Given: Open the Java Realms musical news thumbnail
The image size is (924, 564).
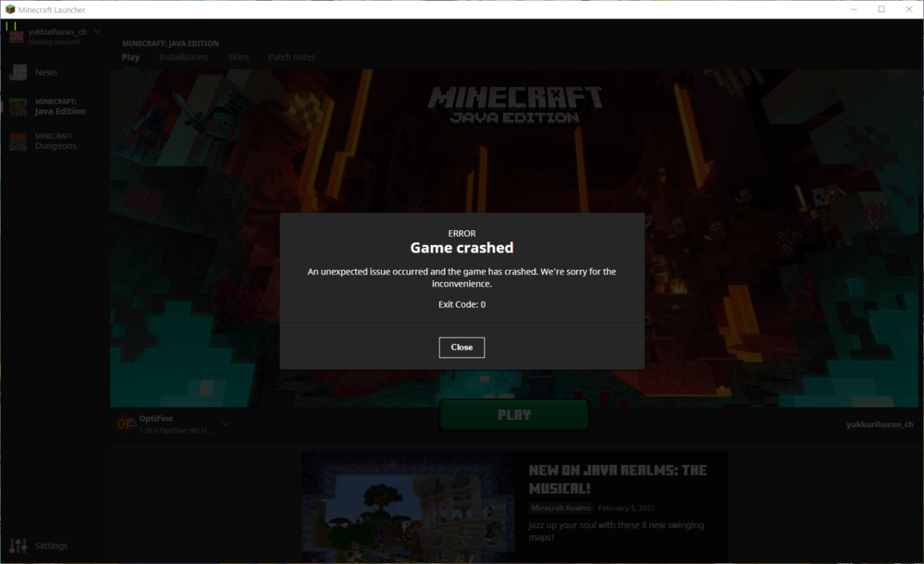Looking at the screenshot, I should (x=409, y=508).
